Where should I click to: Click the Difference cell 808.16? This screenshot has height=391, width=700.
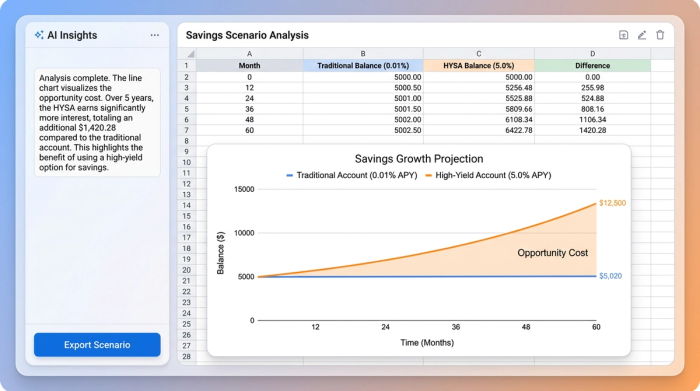pyautogui.click(x=592, y=109)
